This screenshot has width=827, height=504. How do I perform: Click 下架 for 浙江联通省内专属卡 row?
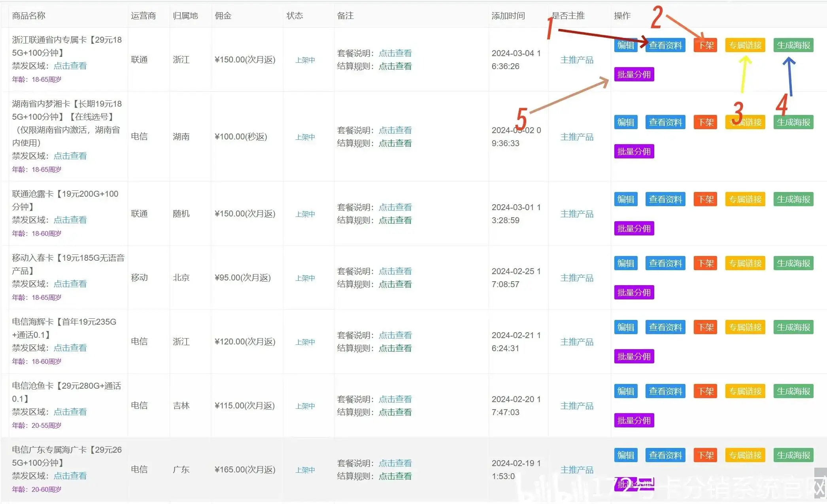click(706, 45)
